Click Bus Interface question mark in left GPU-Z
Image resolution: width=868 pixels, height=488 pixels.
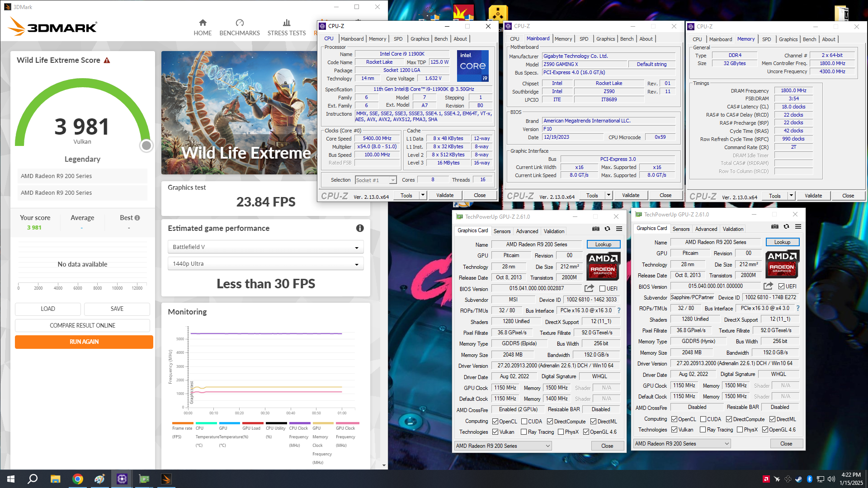tap(619, 310)
